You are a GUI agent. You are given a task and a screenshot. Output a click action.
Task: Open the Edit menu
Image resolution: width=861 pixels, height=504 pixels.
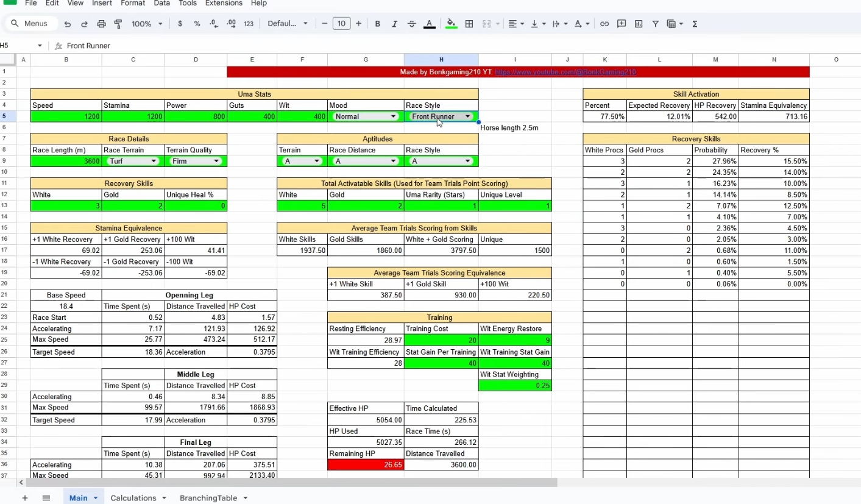click(x=52, y=3)
